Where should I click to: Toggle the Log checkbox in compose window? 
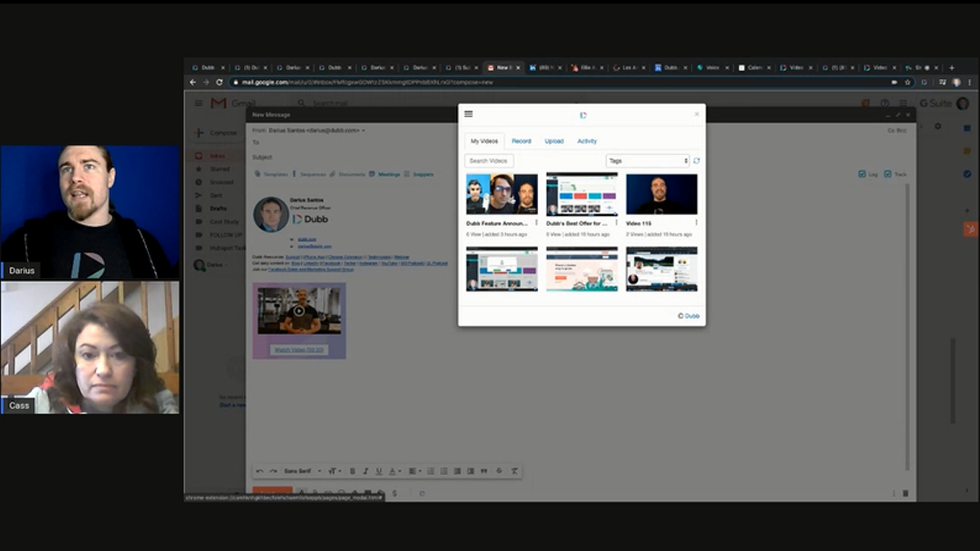click(x=863, y=174)
